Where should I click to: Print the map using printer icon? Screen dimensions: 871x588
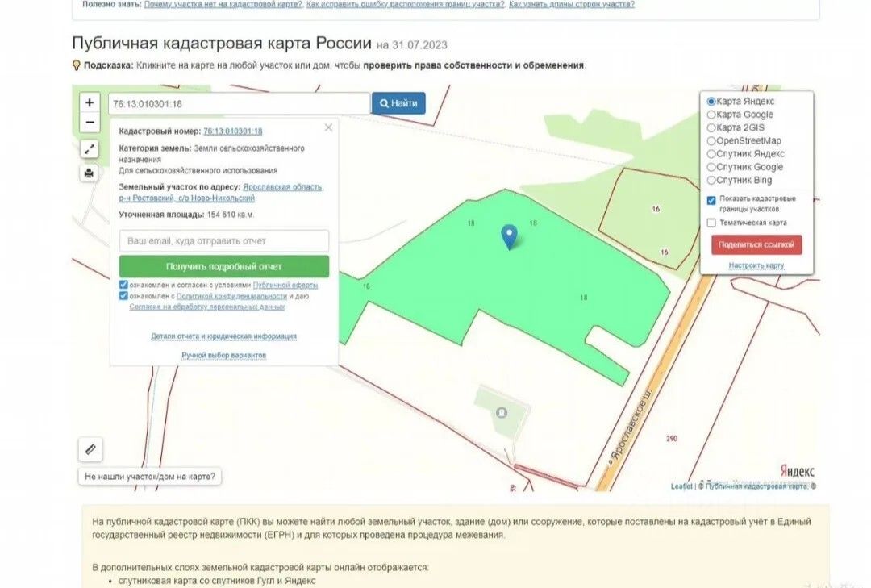pyautogui.click(x=90, y=173)
